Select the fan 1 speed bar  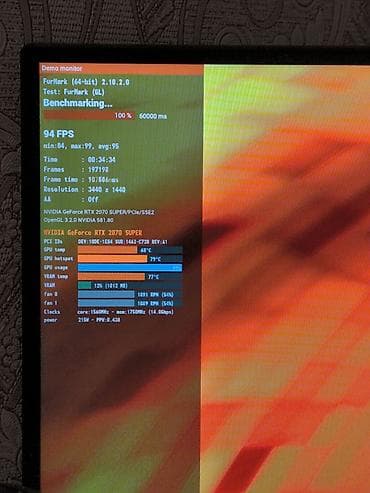pyautogui.click(x=130, y=303)
